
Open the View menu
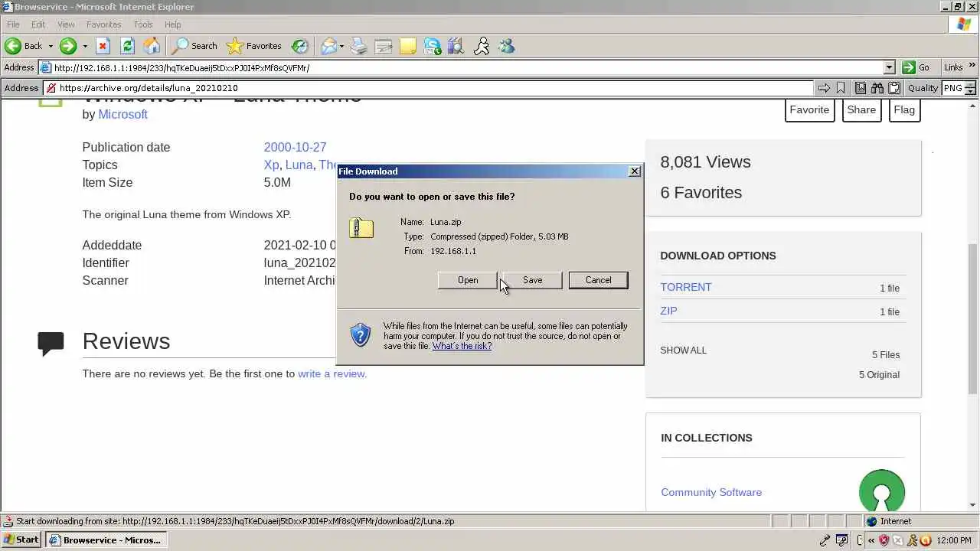tap(66, 24)
